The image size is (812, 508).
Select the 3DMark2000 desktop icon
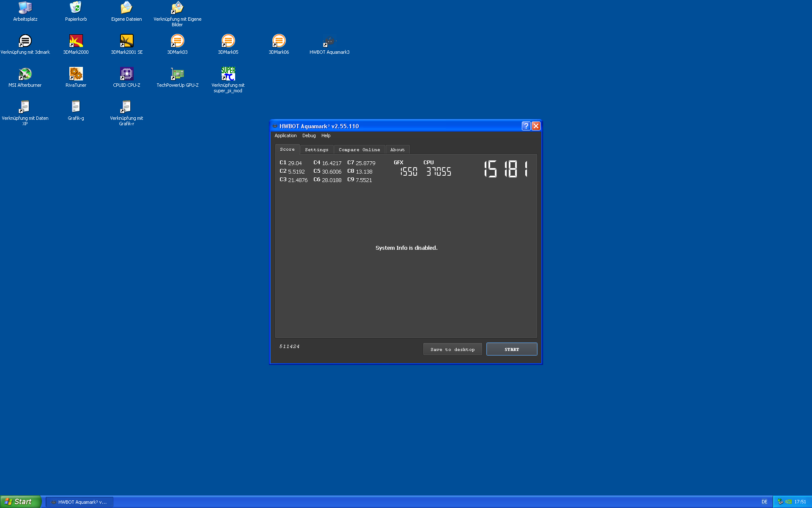click(x=76, y=44)
